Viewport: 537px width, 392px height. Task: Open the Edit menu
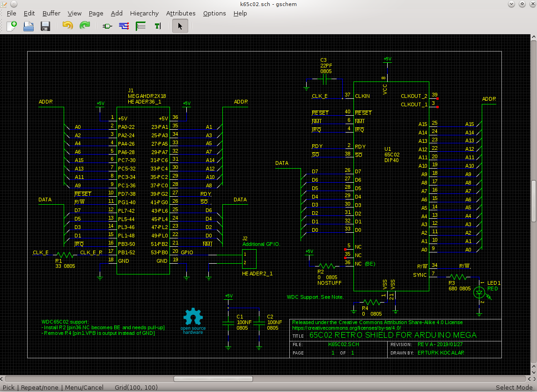[29, 14]
